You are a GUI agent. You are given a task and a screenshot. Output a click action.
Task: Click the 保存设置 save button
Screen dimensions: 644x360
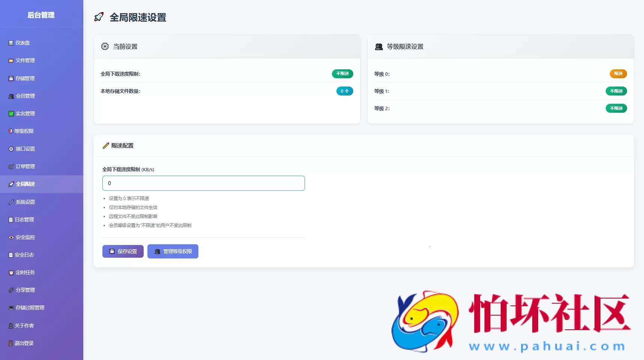pos(123,251)
